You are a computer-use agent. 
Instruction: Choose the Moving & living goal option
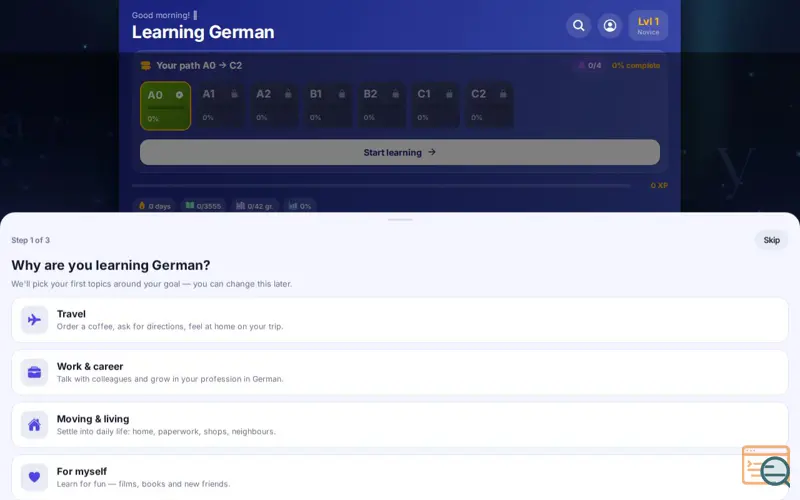point(399,425)
